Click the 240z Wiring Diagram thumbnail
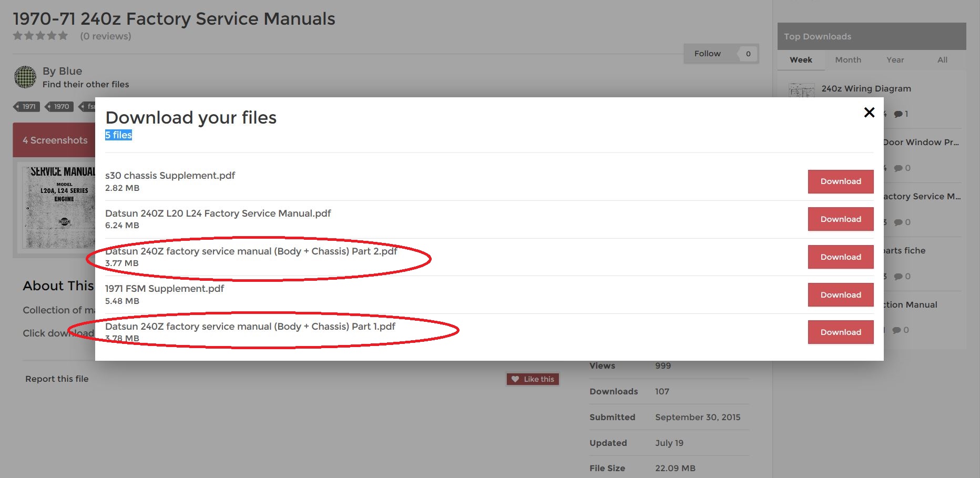The height and width of the screenshot is (478, 980). pos(802,90)
